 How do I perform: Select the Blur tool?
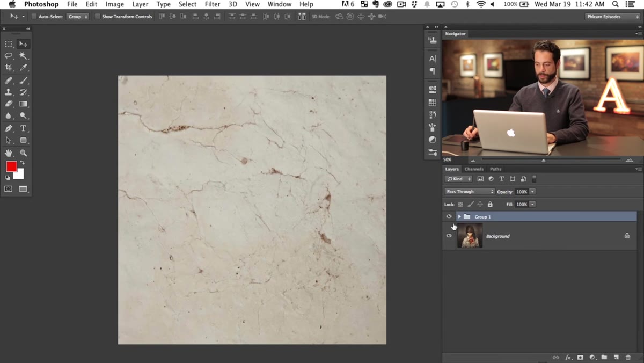[x=9, y=116]
